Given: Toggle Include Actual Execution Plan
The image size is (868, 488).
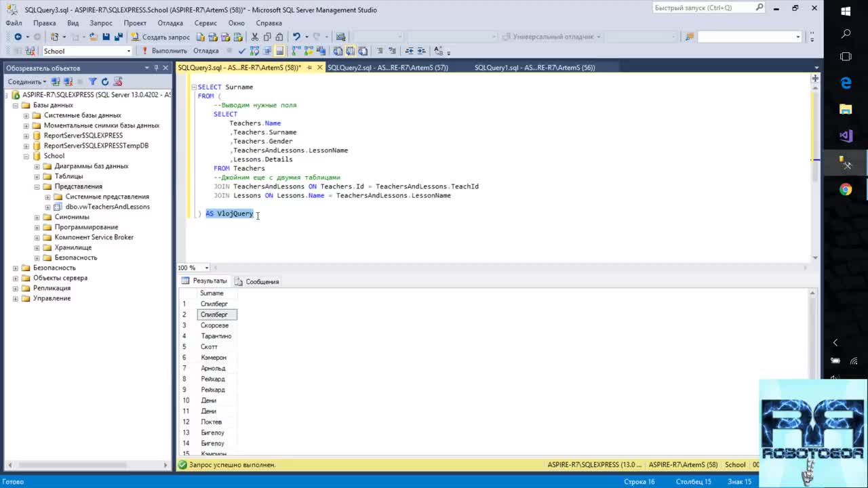Looking at the screenshot, I should (296, 51).
